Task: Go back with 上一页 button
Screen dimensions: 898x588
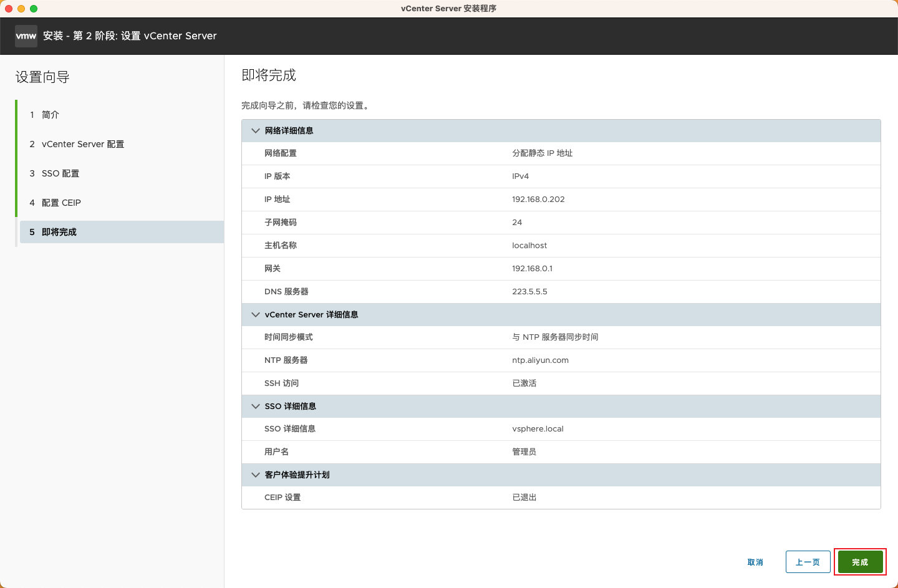Action: coord(808,562)
